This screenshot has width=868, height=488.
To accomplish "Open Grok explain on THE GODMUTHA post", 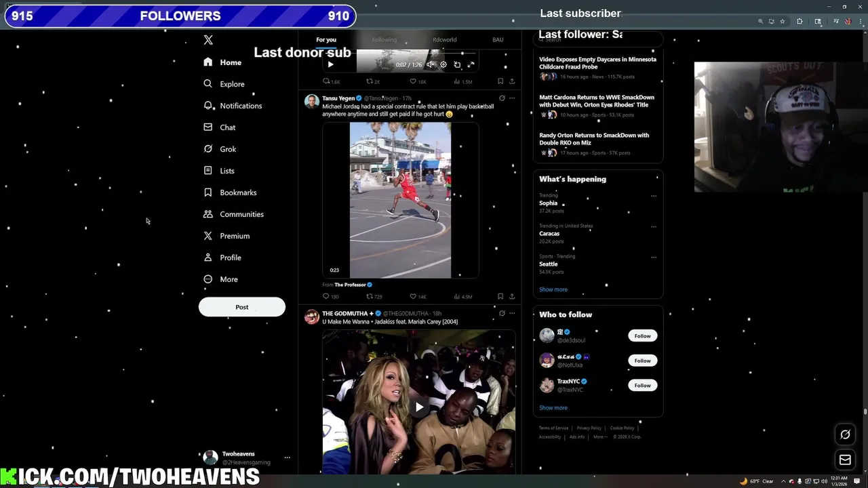I will tap(502, 313).
